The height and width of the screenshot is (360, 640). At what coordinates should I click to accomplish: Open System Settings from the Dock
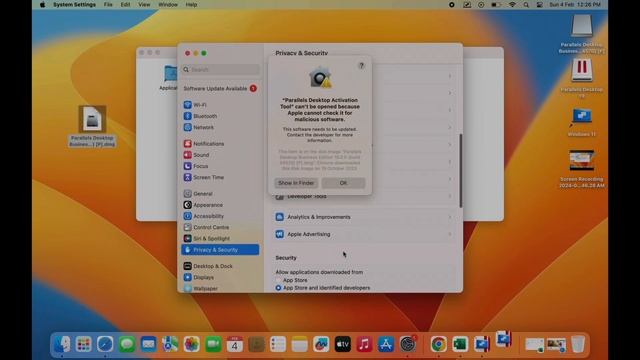point(407,344)
